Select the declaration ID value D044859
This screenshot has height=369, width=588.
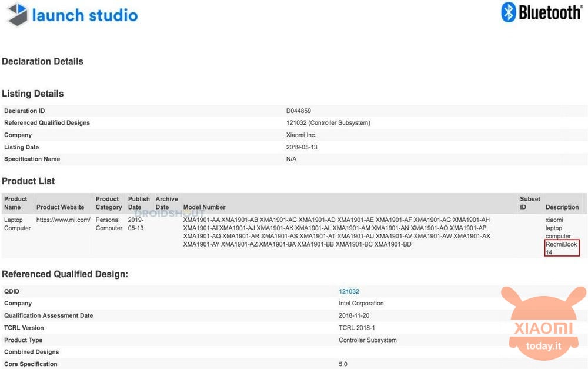[299, 111]
